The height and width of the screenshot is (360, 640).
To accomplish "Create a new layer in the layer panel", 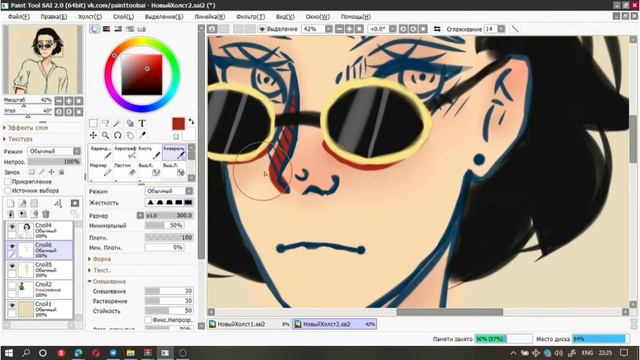I will coord(11,203).
